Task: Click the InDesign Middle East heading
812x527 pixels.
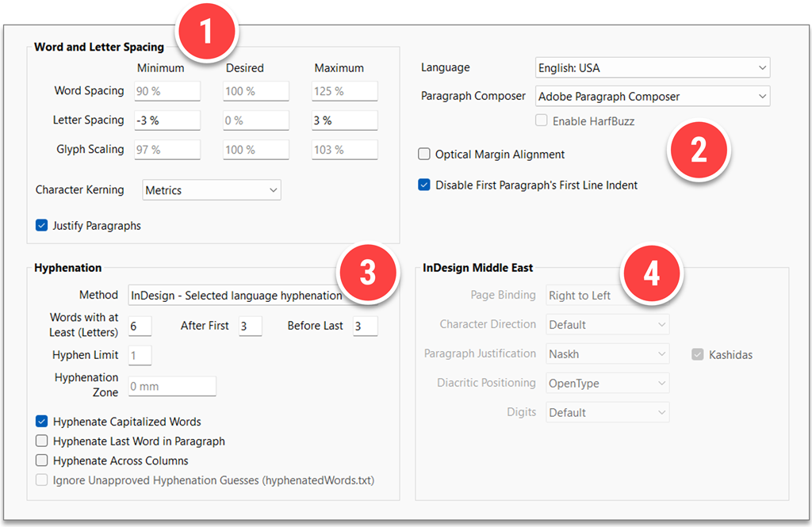Action: (477, 268)
